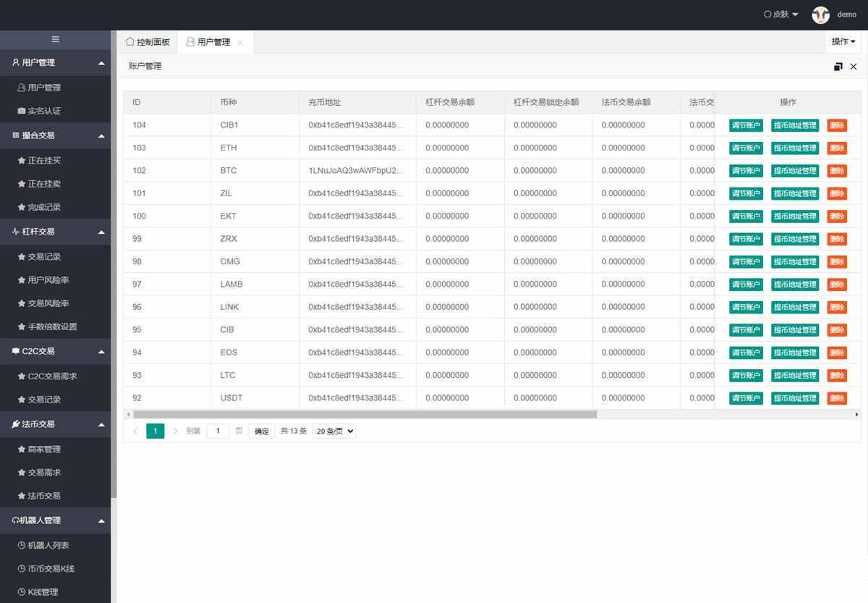Change the 20条/页 page size selector

click(x=334, y=431)
